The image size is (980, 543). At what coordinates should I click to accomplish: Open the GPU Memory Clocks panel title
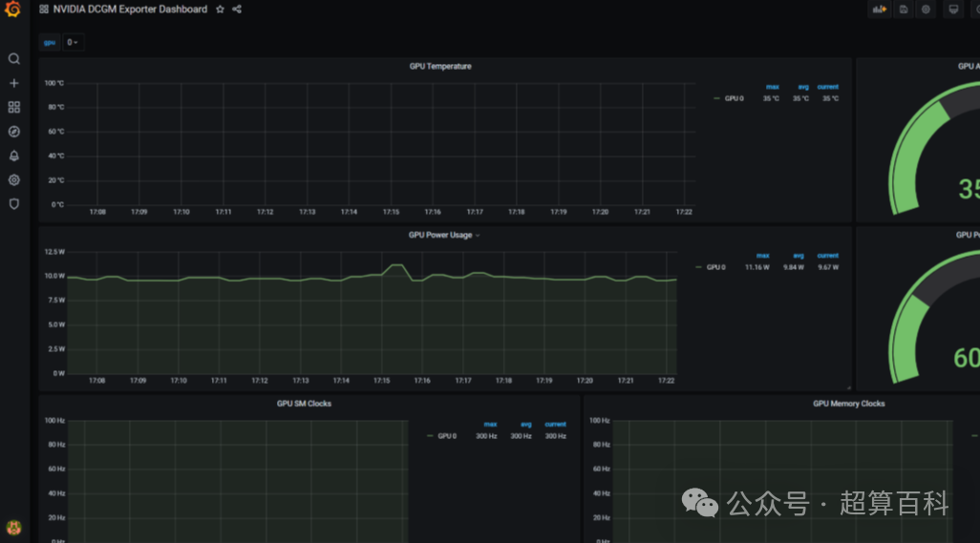pyautogui.click(x=849, y=404)
